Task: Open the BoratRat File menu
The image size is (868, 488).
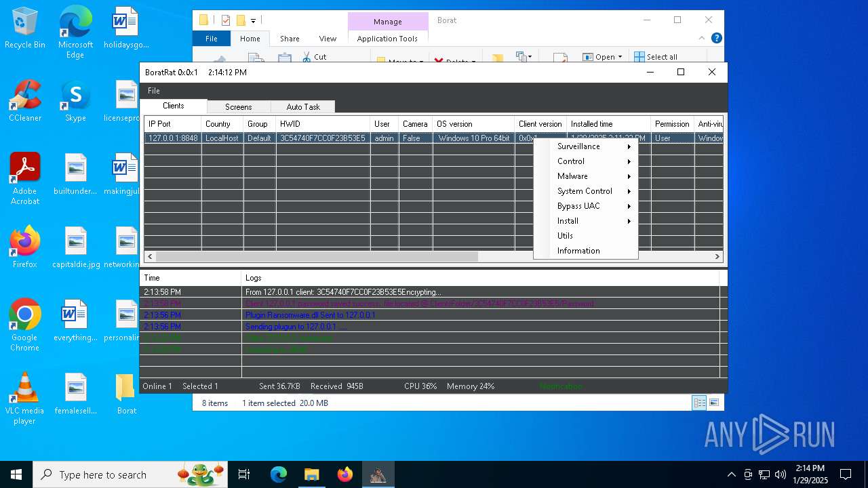Action: tap(154, 91)
